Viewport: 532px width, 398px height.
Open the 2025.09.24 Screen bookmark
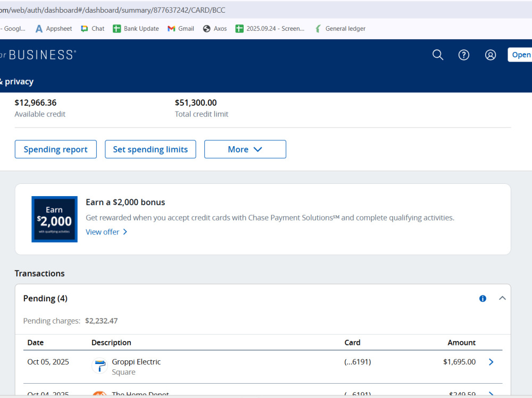point(270,29)
